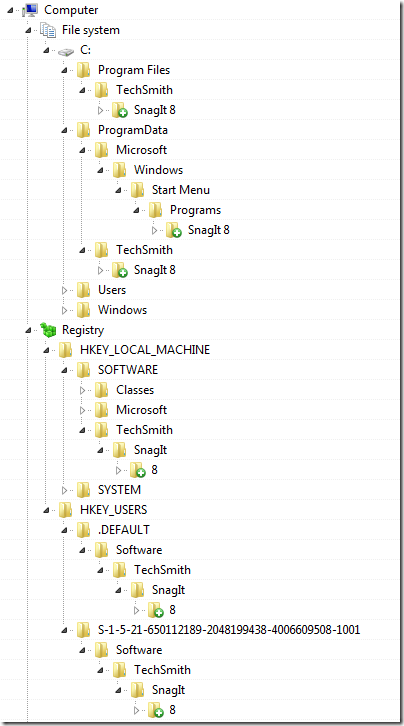Select the Program Files tree item
The image size is (404, 726).
pos(134,70)
